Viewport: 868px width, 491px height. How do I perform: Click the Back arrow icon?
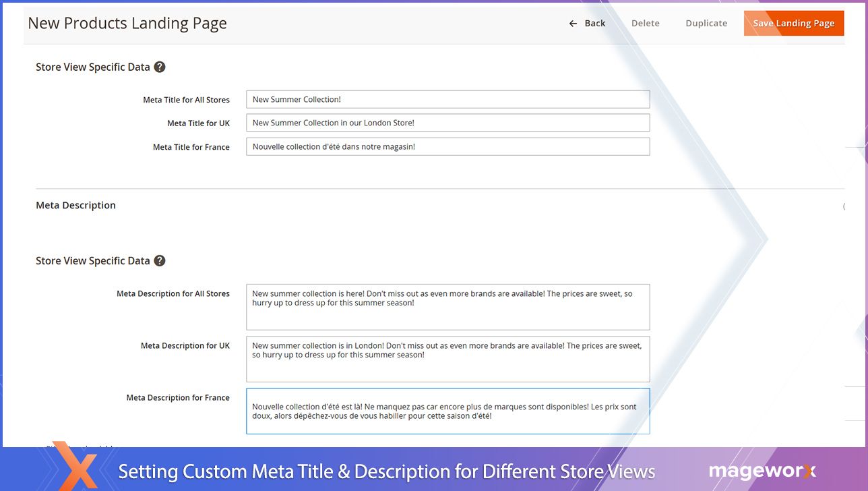tap(572, 22)
